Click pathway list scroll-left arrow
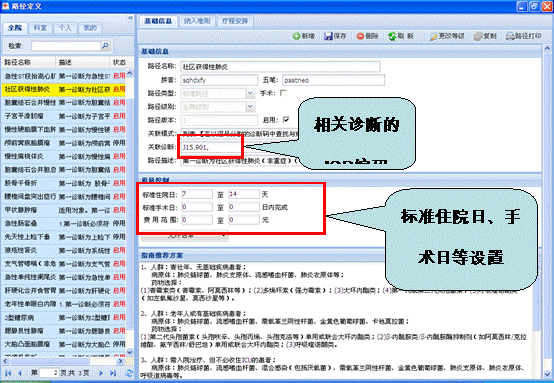Viewport: 554px width, 383px height. (x=5, y=361)
